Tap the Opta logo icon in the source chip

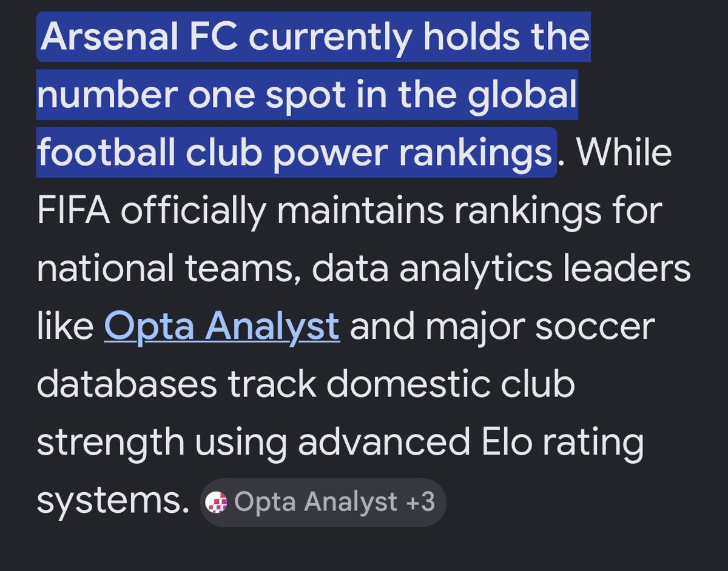pos(217,503)
